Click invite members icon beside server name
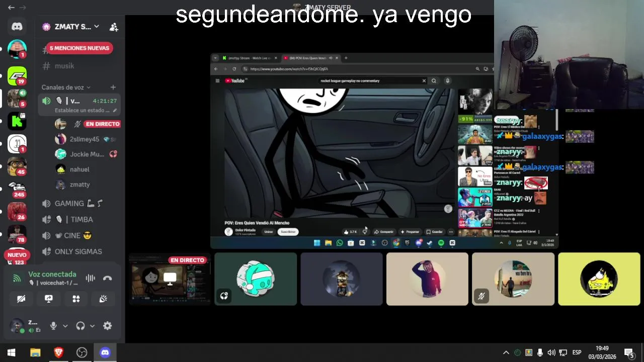The height and width of the screenshot is (362, 644). point(114,27)
